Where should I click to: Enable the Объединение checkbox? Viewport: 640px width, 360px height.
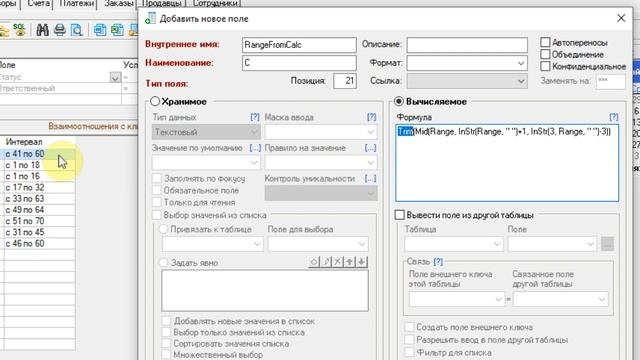click(x=545, y=54)
